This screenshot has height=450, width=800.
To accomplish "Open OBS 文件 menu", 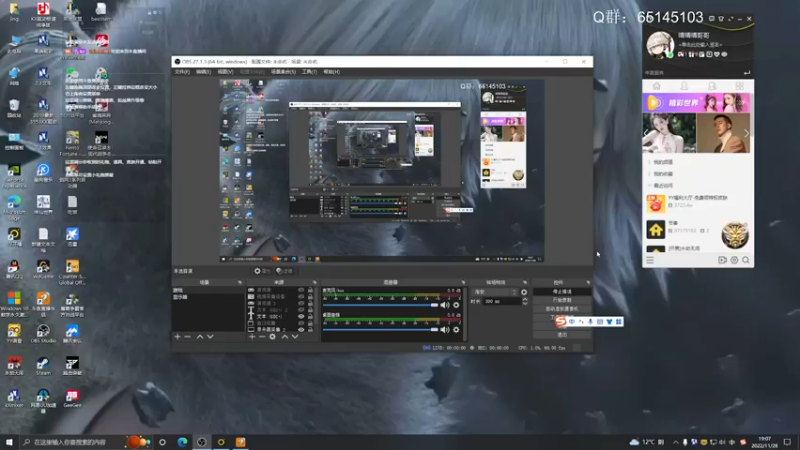I will pyautogui.click(x=182, y=72).
